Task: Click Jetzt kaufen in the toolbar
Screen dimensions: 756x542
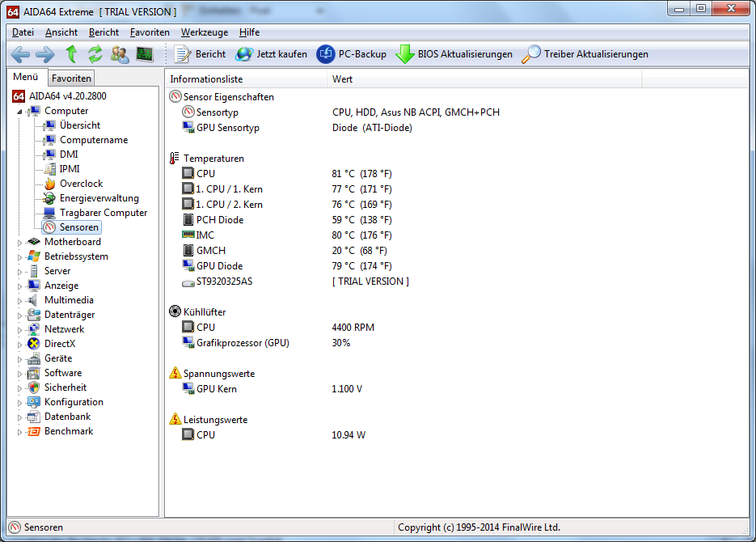Action: 271,54
